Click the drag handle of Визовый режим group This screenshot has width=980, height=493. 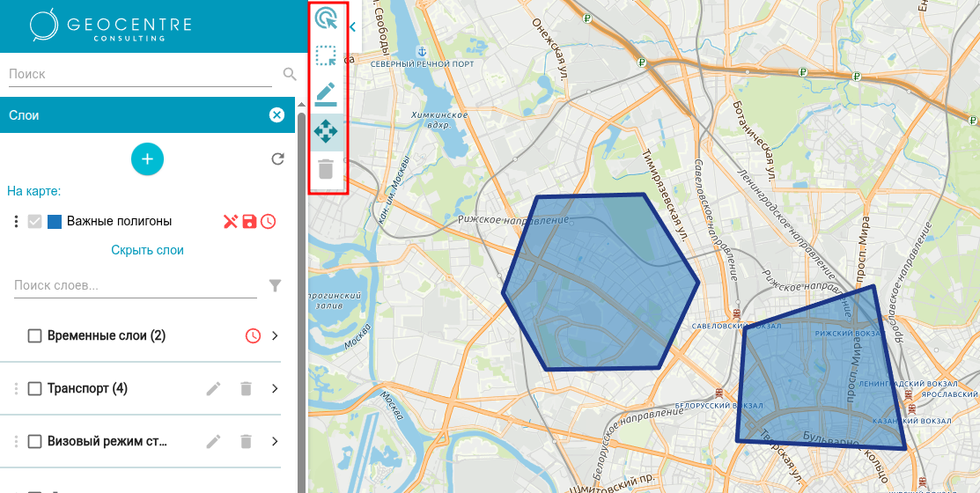(17, 441)
